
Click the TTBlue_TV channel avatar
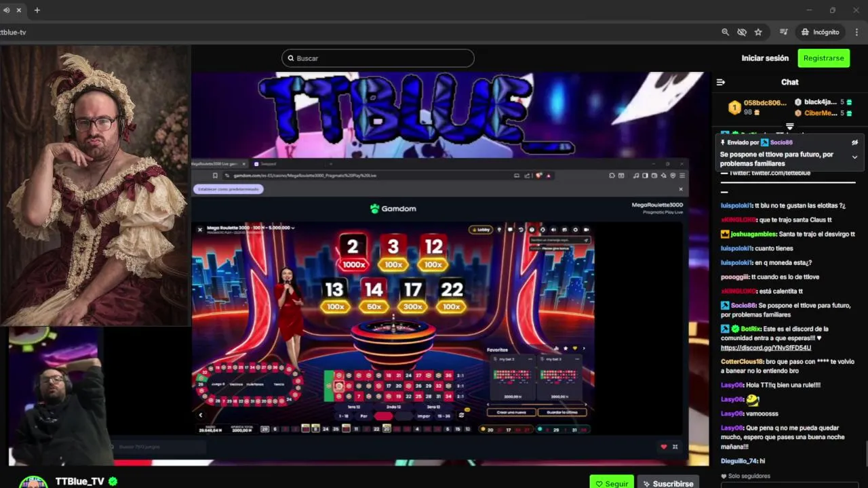(x=33, y=482)
